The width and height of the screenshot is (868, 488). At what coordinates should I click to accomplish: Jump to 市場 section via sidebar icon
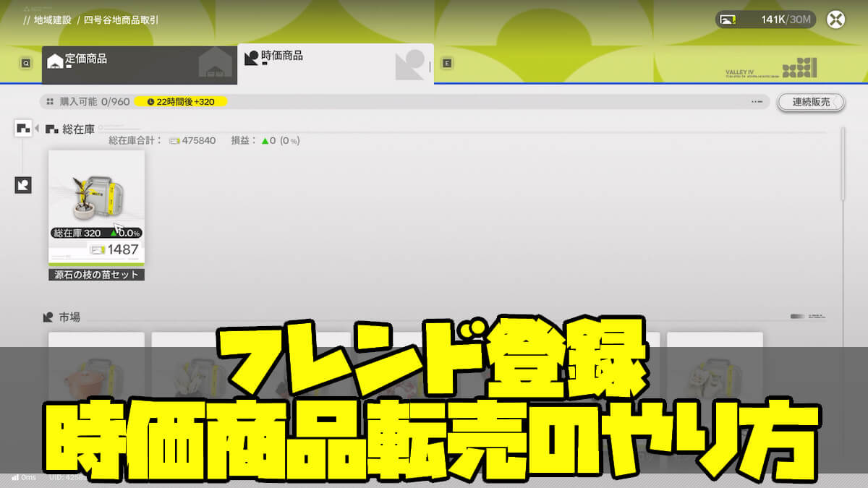tap(23, 185)
